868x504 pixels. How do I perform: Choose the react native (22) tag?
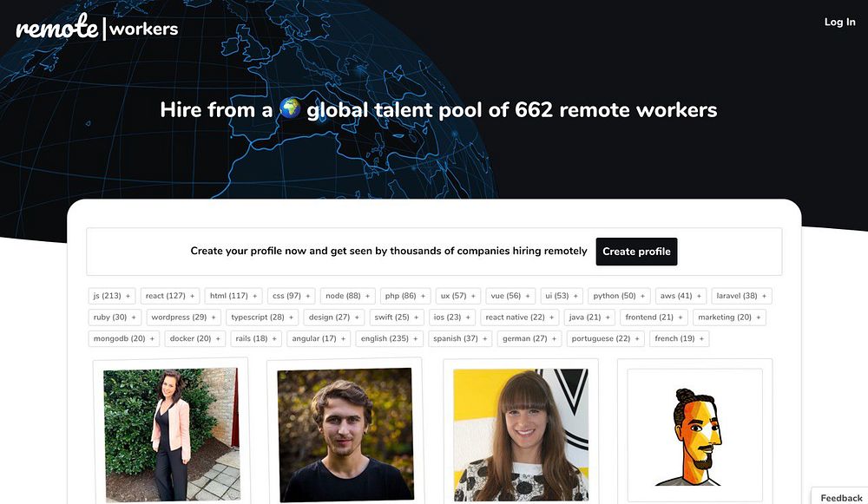click(x=519, y=317)
